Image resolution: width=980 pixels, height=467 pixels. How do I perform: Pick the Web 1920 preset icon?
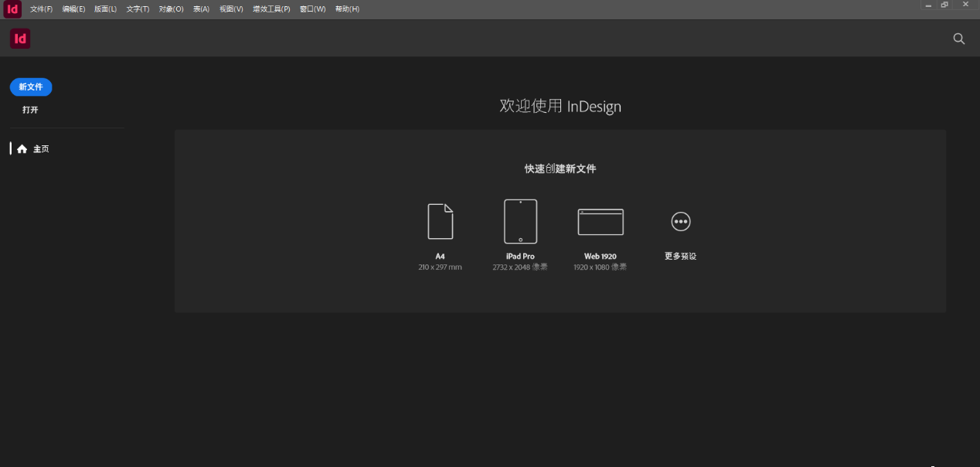(601, 222)
